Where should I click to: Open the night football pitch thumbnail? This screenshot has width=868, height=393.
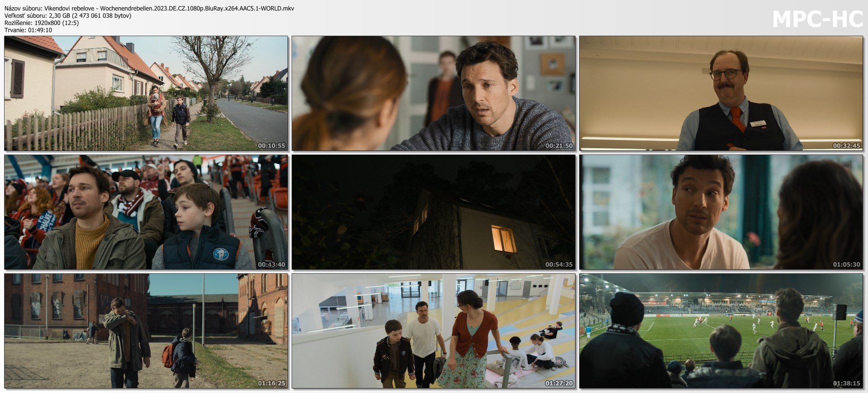(x=721, y=331)
